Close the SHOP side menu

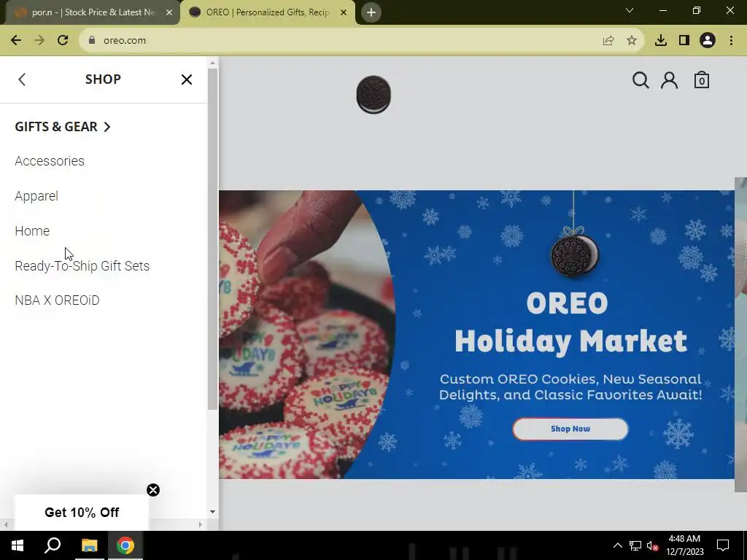[x=187, y=79]
